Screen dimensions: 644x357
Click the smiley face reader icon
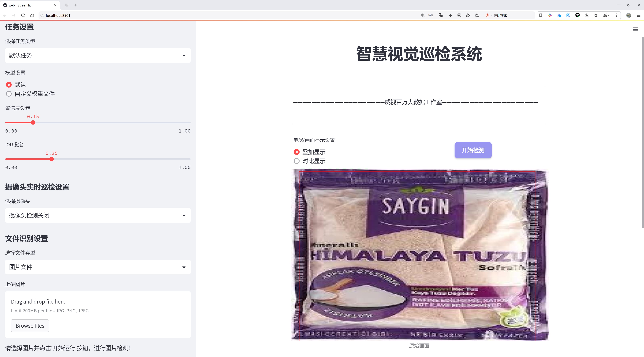459,15
